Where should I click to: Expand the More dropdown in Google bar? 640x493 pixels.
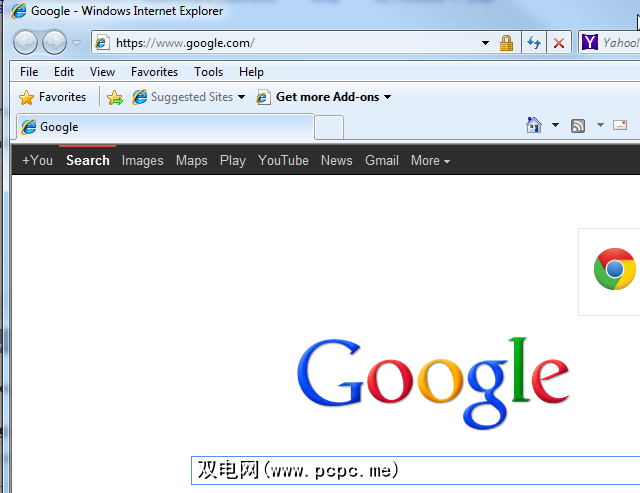pos(430,160)
